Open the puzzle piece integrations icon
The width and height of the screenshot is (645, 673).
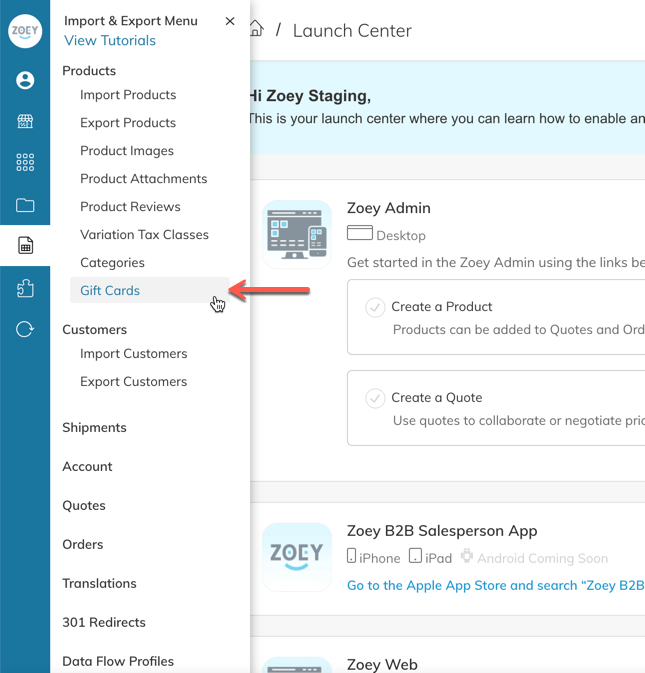tap(25, 288)
